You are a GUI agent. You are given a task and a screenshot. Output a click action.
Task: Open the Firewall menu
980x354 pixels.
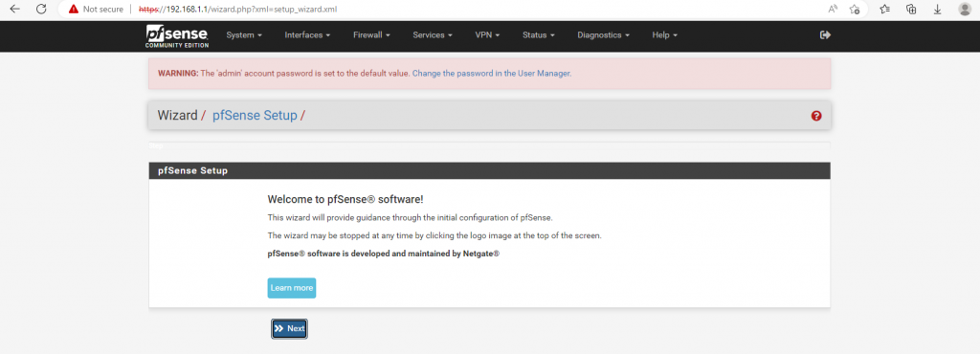pyautogui.click(x=371, y=35)
